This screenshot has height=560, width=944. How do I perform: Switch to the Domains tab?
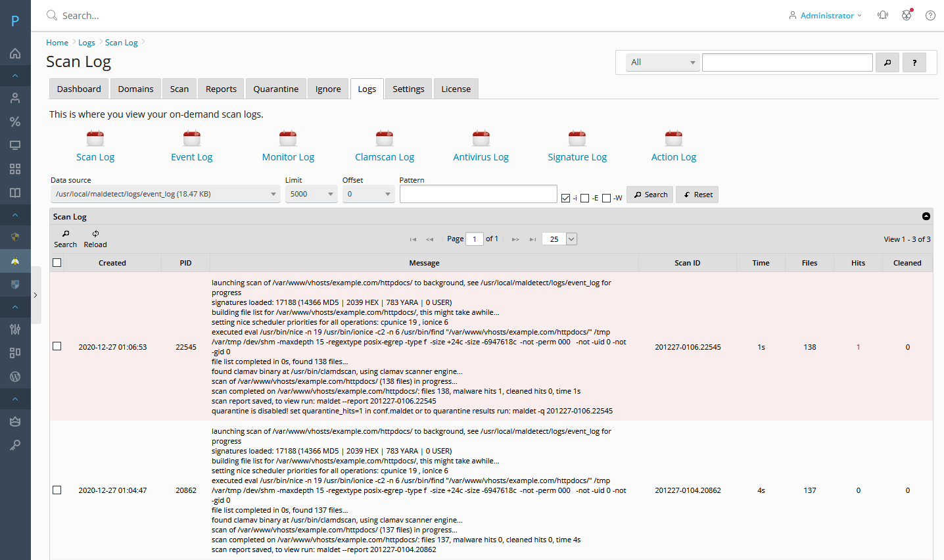point(135,89)
